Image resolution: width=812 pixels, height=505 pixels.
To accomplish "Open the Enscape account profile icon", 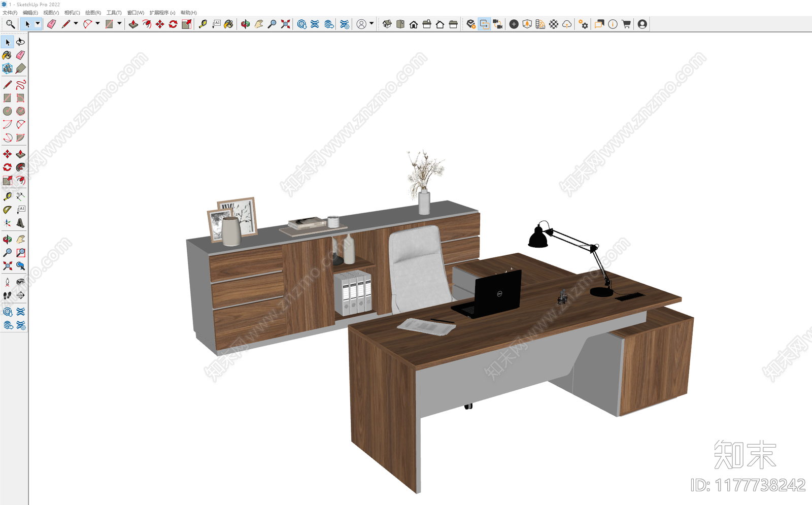I will (642, 24).
